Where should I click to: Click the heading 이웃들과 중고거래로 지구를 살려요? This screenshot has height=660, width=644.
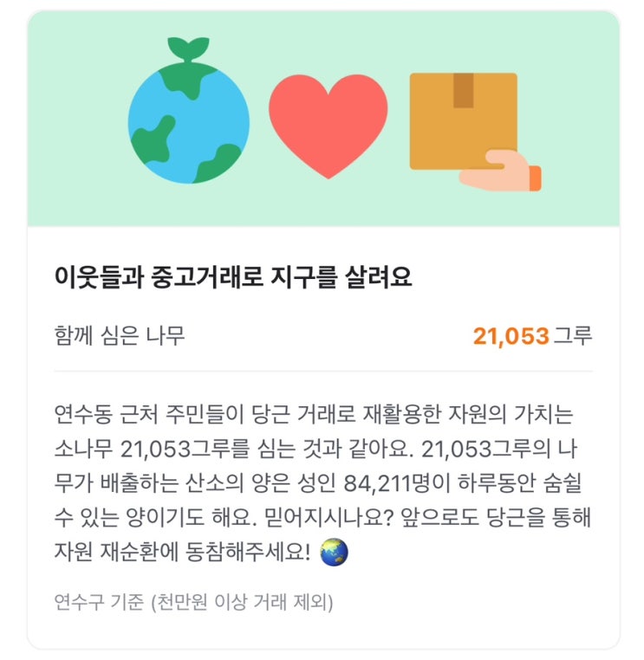[x=231, y=277]
